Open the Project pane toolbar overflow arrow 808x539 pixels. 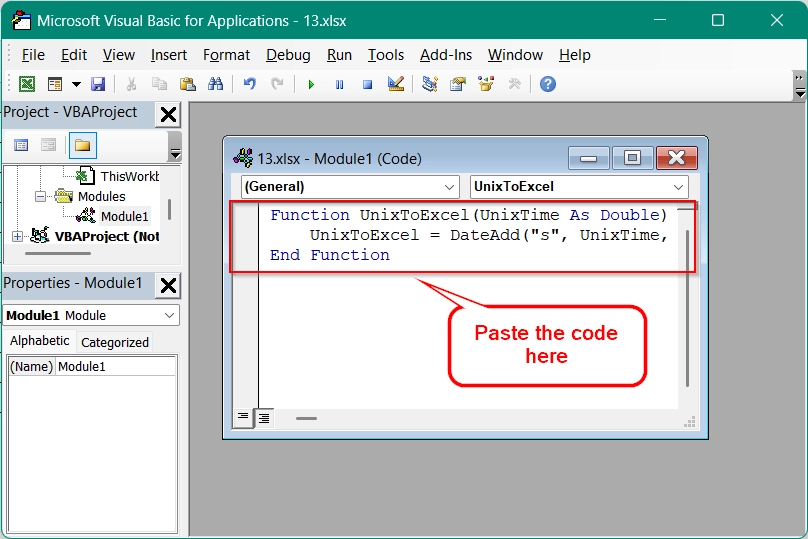175,154
